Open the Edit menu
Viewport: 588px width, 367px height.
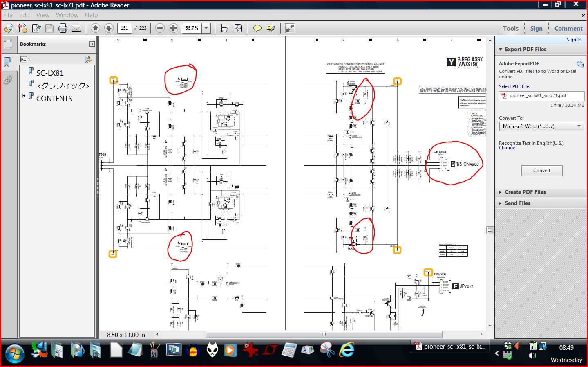(x=25, y=15)
